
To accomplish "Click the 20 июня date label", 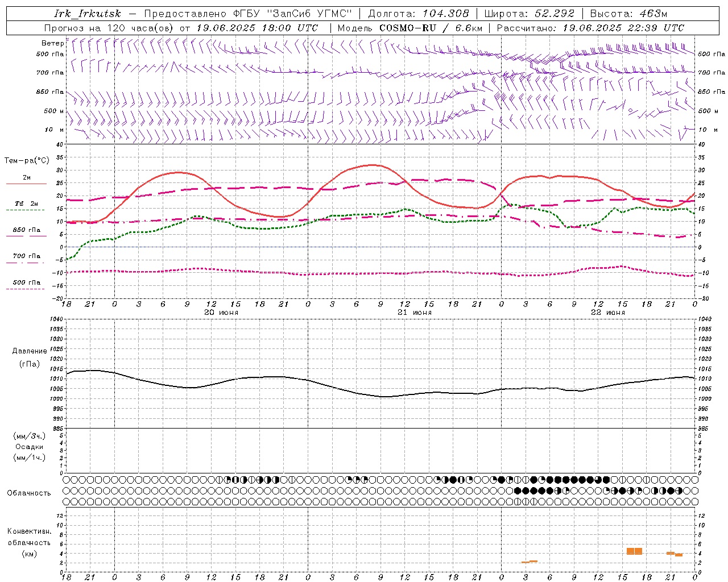I will 221,313.
